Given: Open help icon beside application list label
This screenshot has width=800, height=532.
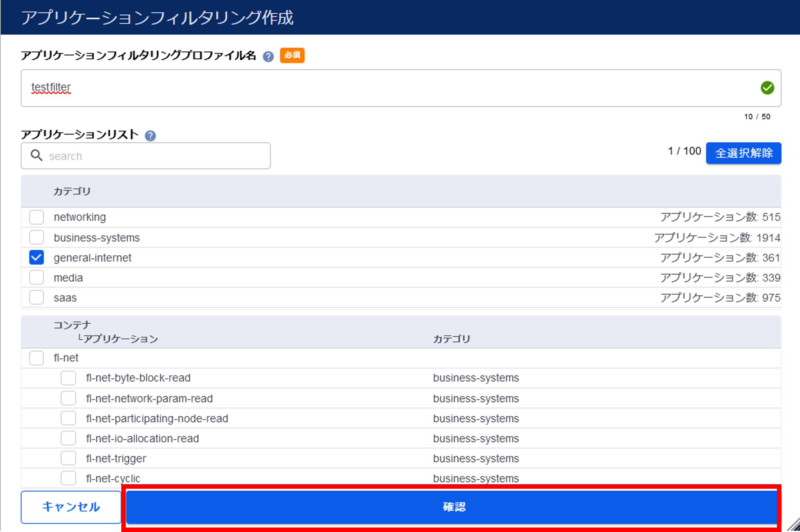Looking at the screenshot, I should tap(150, 136).
